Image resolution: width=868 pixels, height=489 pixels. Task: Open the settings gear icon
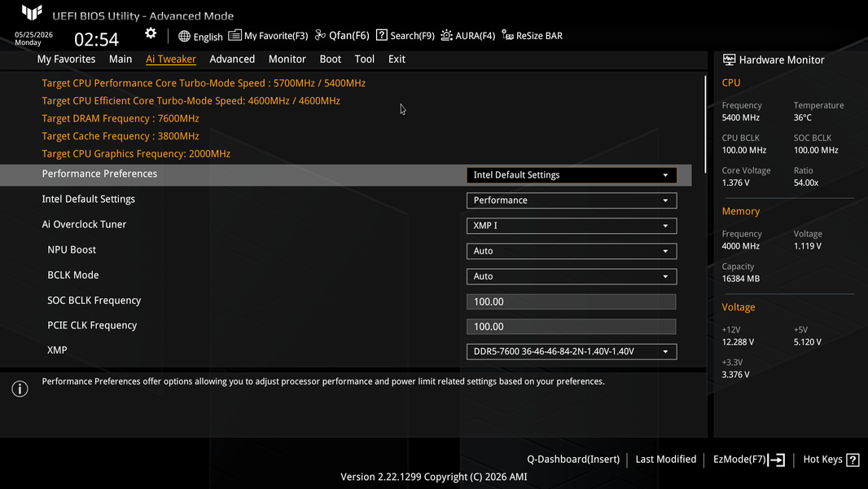[x=151, y=33]
